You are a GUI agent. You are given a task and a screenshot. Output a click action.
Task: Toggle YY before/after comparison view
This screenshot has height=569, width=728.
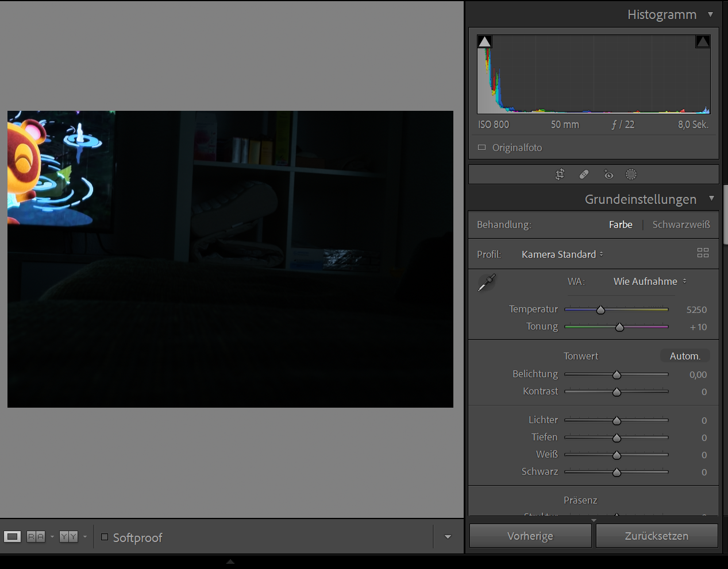click(68, 537)
